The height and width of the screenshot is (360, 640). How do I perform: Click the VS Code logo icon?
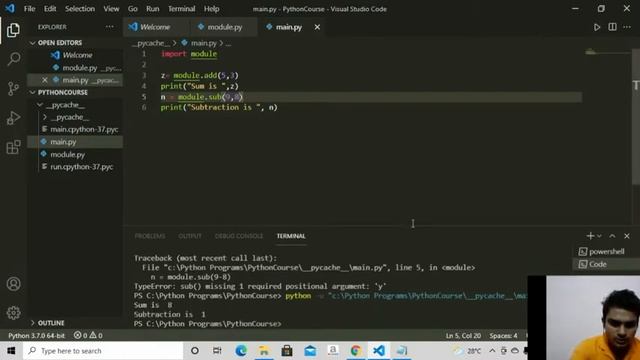(x=9, y=8)
